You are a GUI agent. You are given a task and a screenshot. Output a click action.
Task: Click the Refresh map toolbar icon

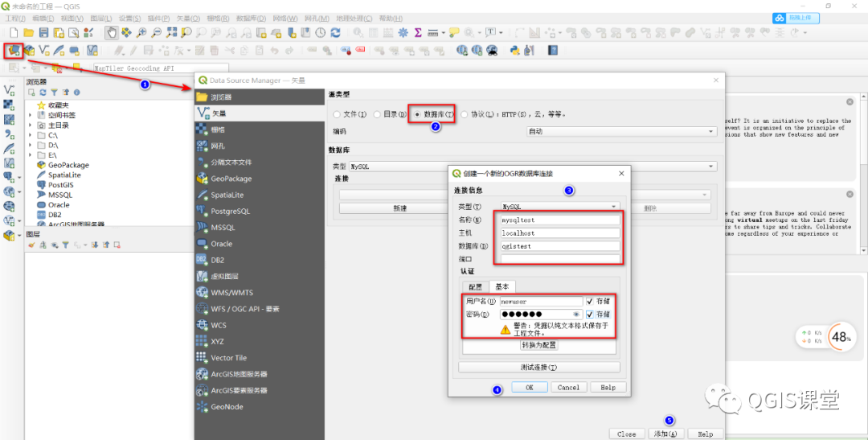pos(335,33)
